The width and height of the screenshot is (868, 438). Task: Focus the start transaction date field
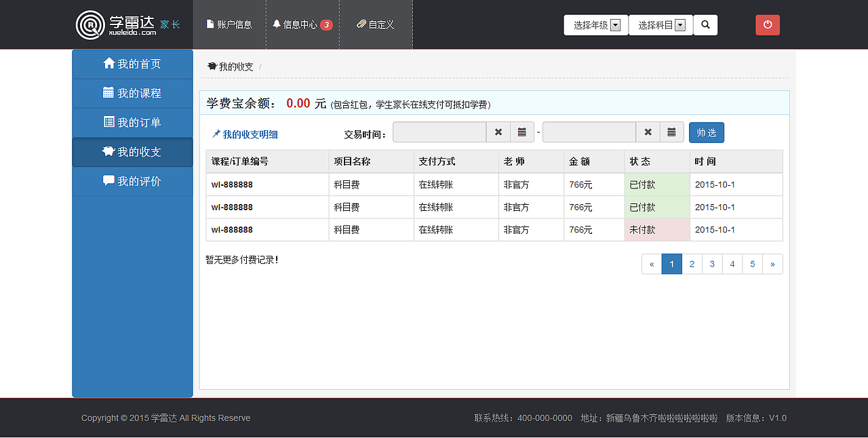439,132
